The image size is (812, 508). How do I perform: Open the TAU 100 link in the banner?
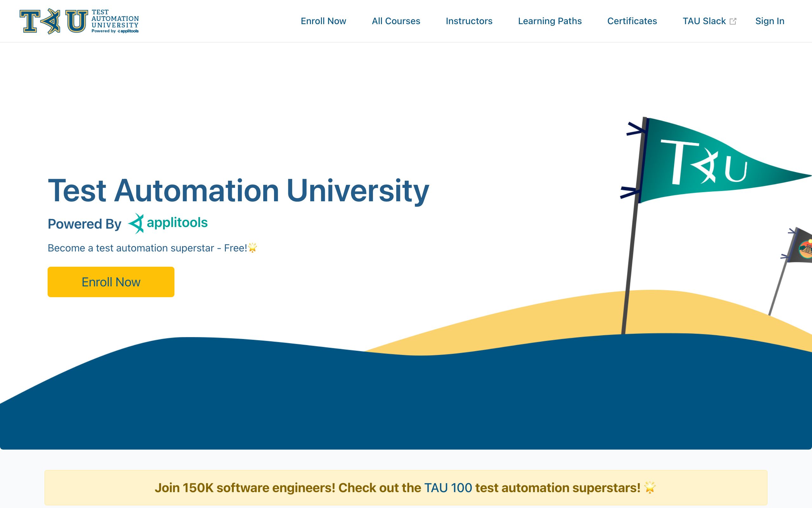click(x=448, y=488)
